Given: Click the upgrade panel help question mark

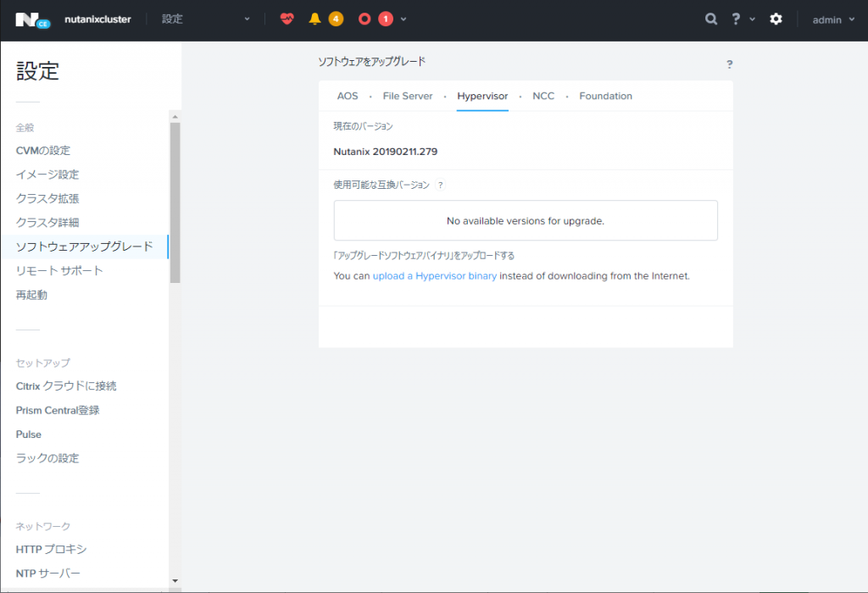Looking at the screenshot, I should [730, 64].
